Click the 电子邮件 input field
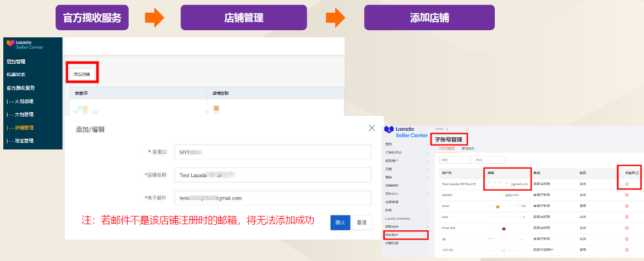 (272, 198)
